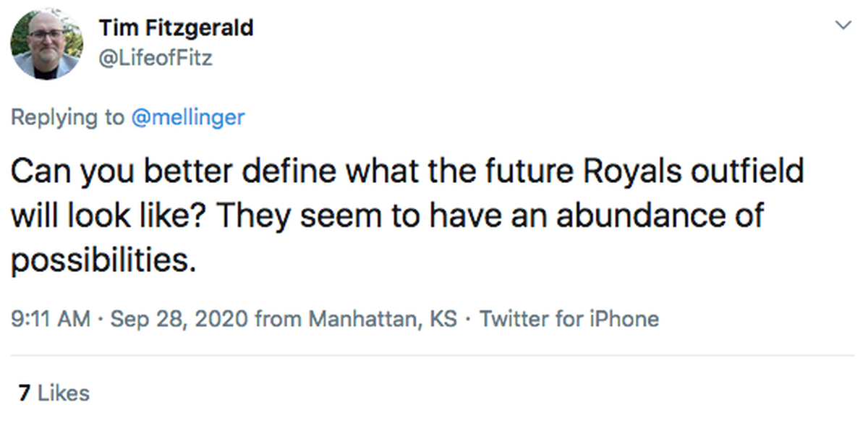Follow the @mellinger mention link
Screen dimensions: 868x423
[187, 117]
